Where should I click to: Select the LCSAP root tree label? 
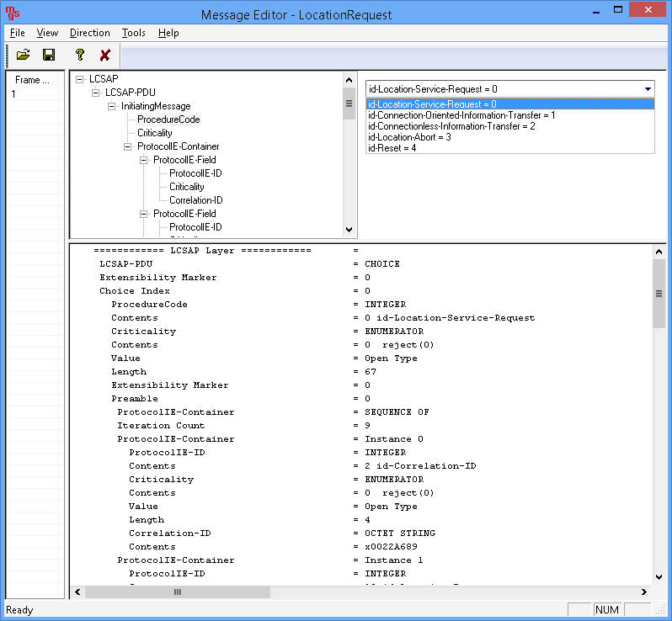tap(104, 79)
